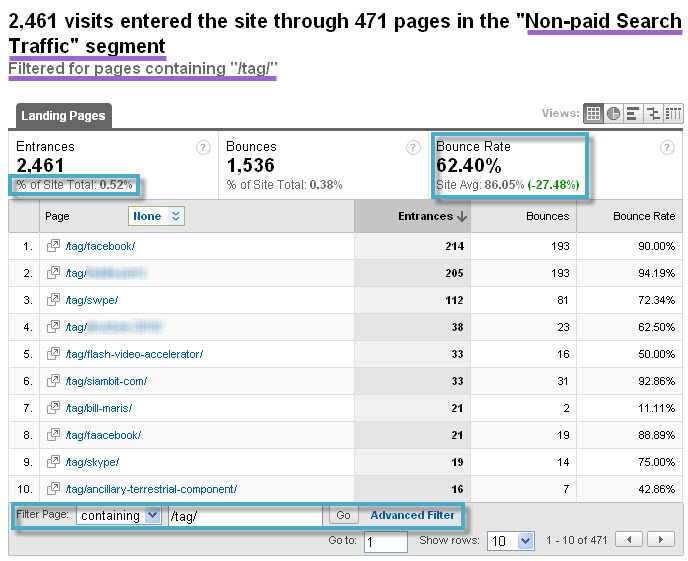Go to previous page of results
The image size is (688, 561).
tap(629, 540)
